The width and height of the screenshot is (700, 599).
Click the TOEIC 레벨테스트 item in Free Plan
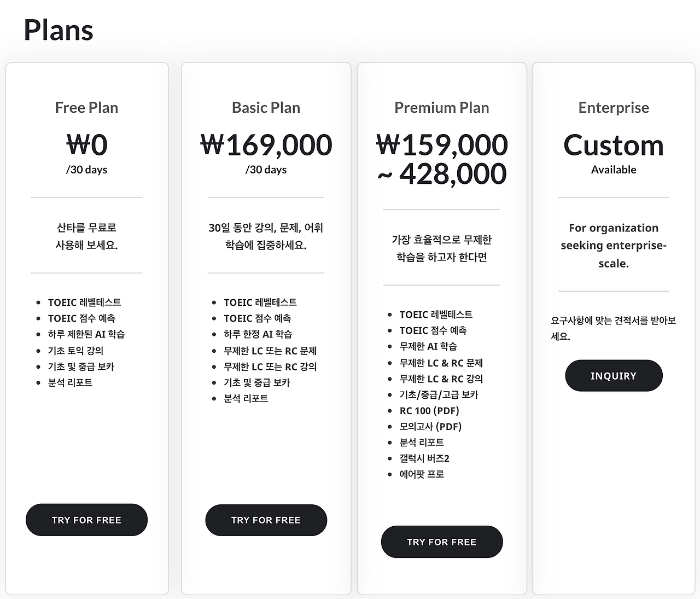coord(85,301)
